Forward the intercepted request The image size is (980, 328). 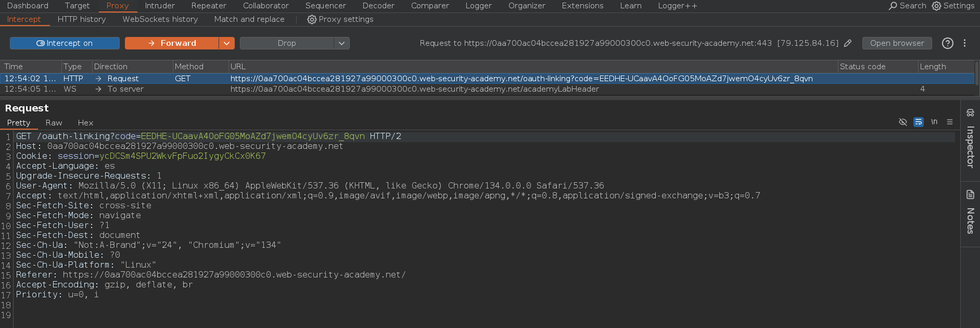pyautogui.click(x=172, y=43)
